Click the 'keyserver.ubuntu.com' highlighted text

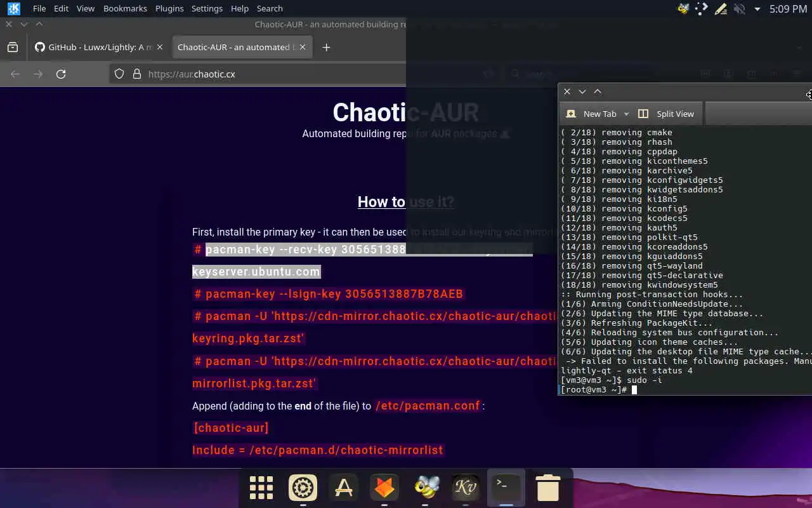[x=256, y=272]
